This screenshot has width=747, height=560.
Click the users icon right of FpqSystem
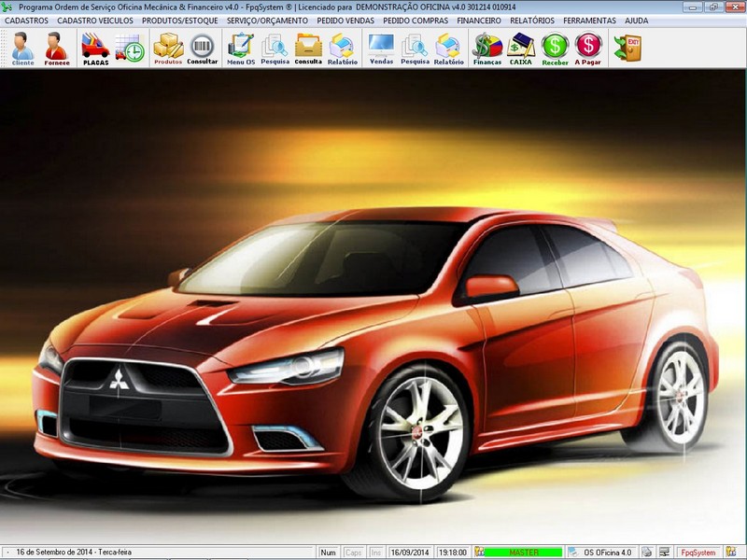[731, 553]
